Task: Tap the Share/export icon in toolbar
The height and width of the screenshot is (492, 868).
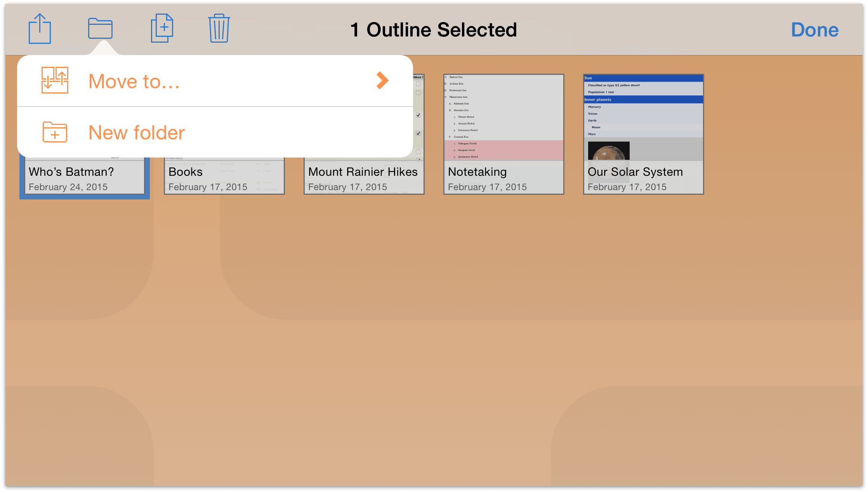Action: tap(40, 29)
